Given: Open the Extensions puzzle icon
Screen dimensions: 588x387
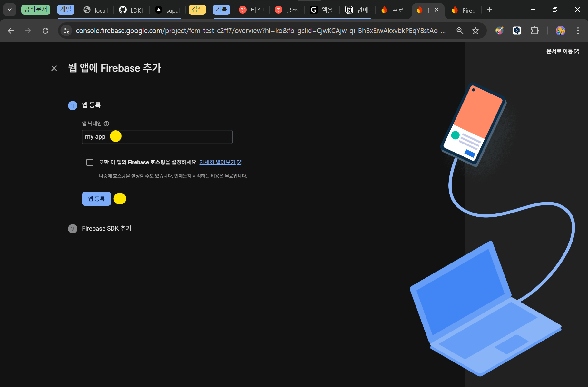Looking at the screenshot, I should [534, 31].
